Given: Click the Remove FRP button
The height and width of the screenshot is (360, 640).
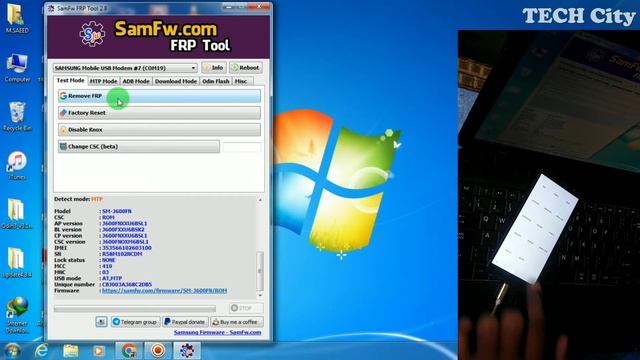Looking at the screenshot, I should [x=159, y=96].
